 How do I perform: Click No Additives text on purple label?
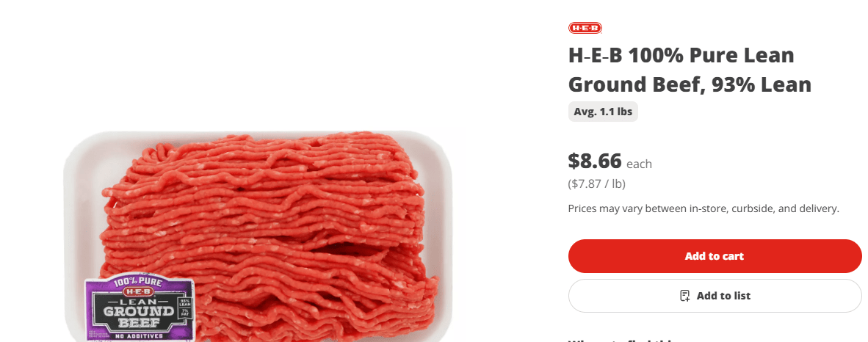pyautogui.click(x=138, y=336)
